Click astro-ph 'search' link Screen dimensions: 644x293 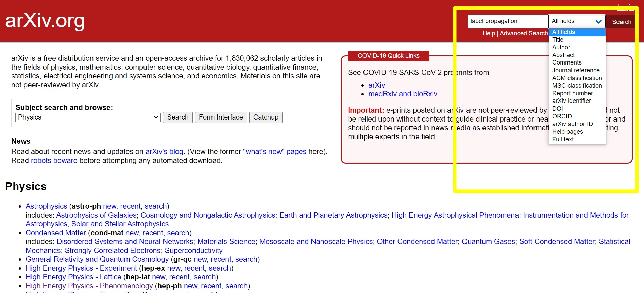pyautogui.click(x=156, y=206)
